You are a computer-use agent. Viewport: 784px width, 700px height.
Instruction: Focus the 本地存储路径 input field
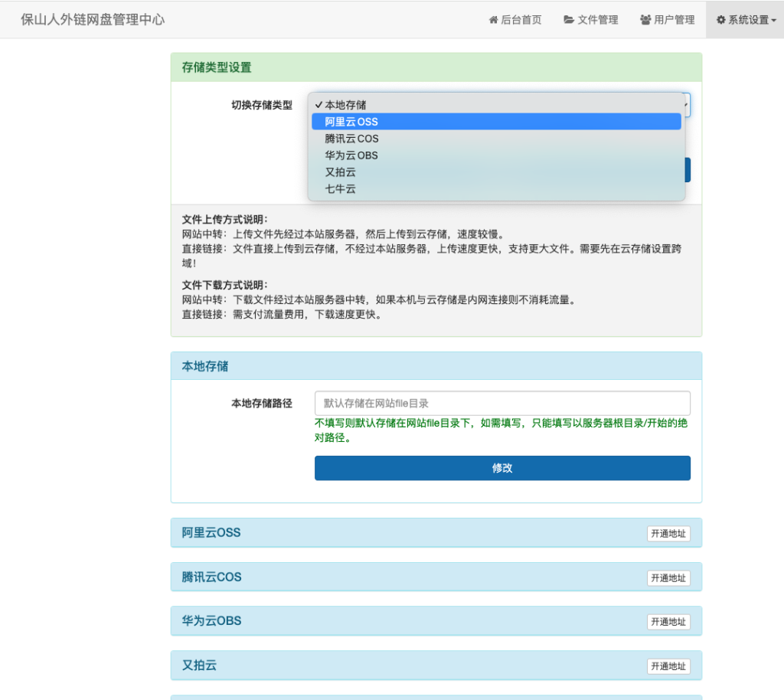pyautogui.click(x=502, y=404)
